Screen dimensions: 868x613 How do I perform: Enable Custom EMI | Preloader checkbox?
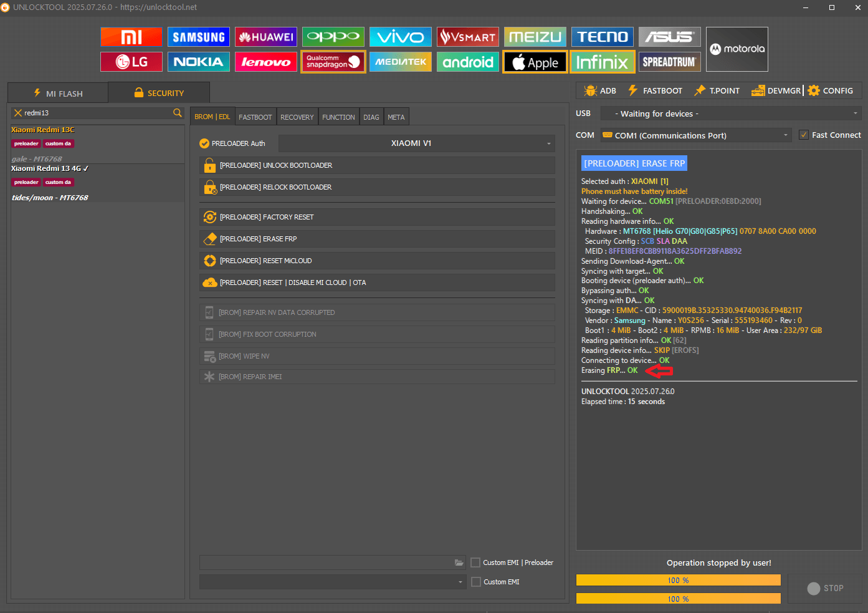475,562
